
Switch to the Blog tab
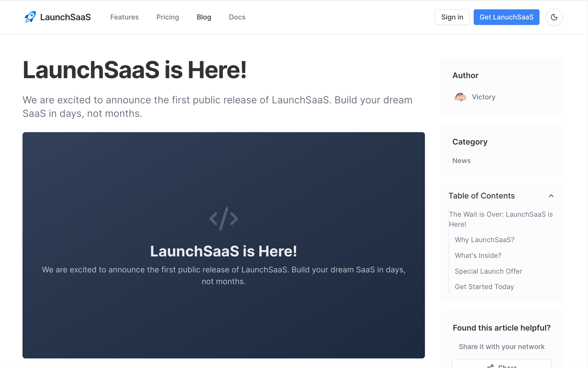[x=204, y=17]
